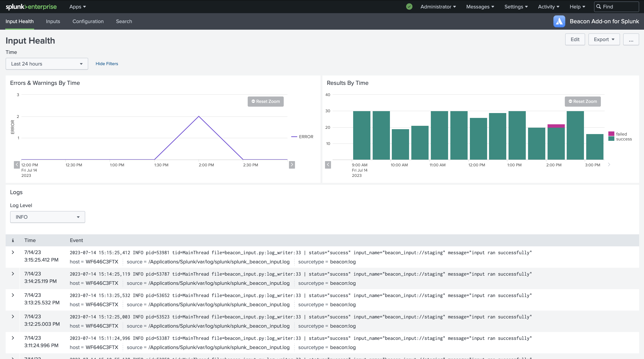Click the green health status check icon
This screenshot has height=359, width=644.
[409, 7]
